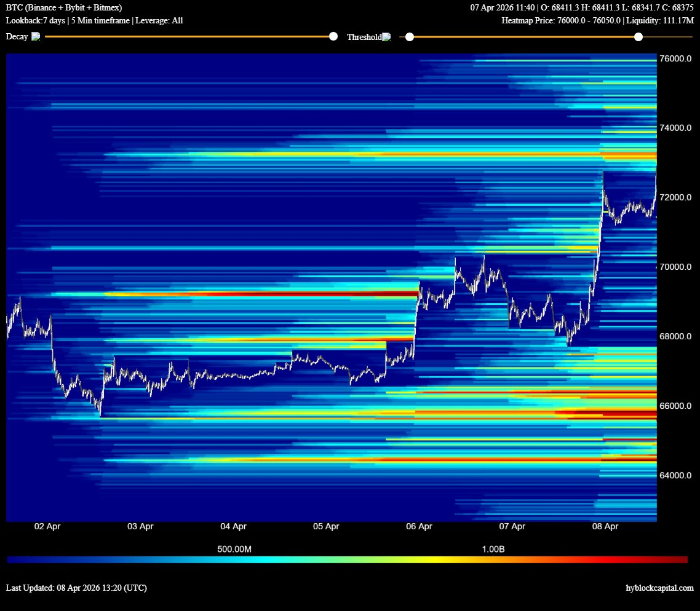Click the 70000.0 price axis label

(x=675, y=267)
